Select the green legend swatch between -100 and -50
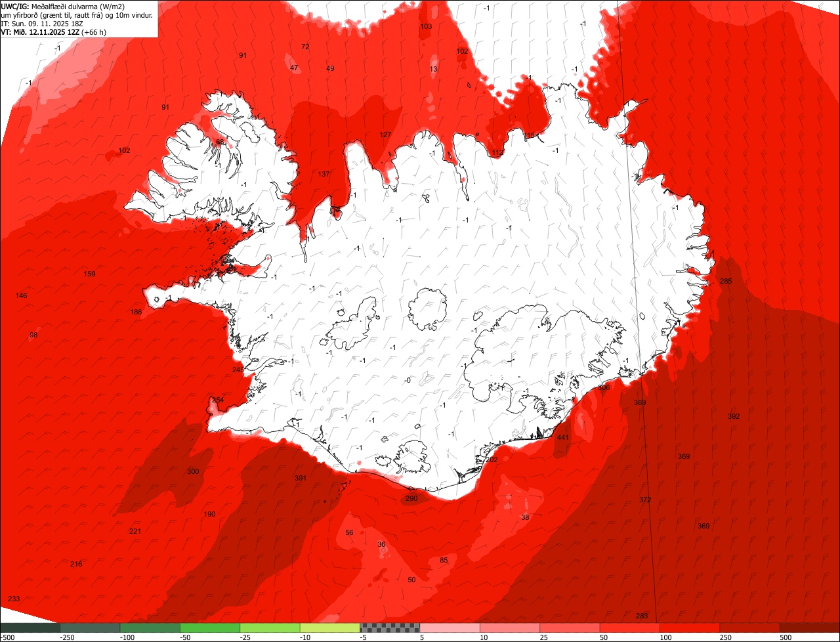Screen dimensions: 840x642 150,628
